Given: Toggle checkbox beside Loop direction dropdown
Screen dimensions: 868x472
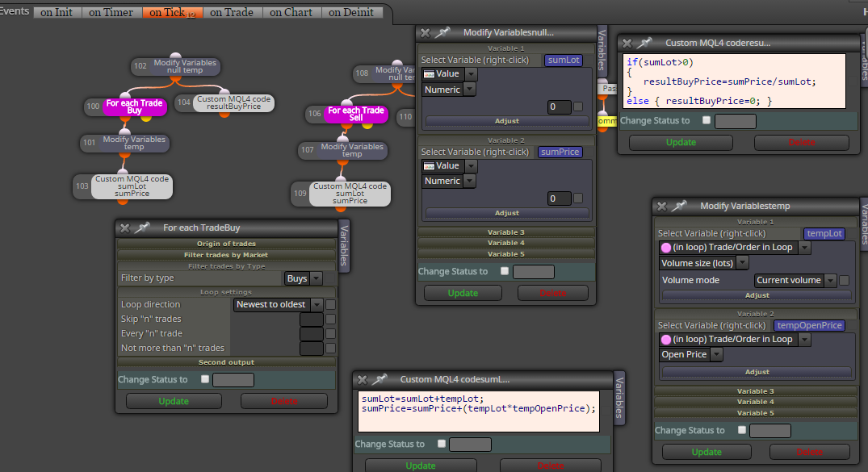Looking at the screenshot, I should [x=330, y=304].
